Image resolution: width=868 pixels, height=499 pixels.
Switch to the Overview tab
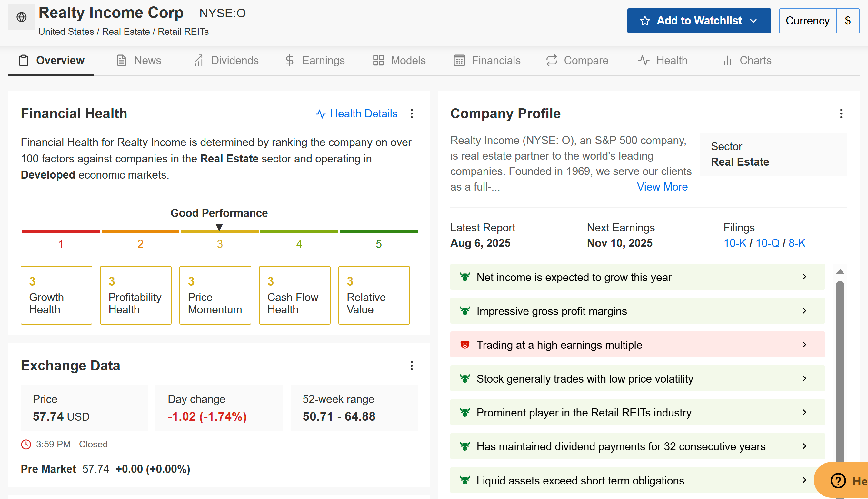51,60
